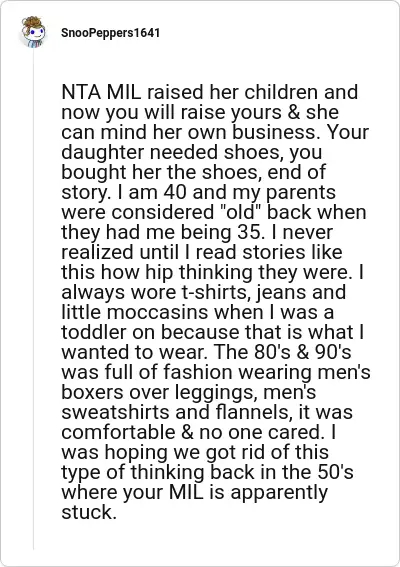Click the phrase "end of story"
This screenshot has width=400, height=567.
point(193,182)
